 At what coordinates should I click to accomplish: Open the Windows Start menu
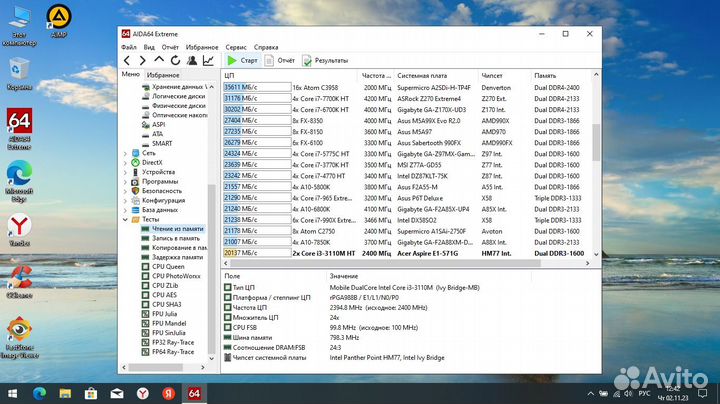point(12,393)
